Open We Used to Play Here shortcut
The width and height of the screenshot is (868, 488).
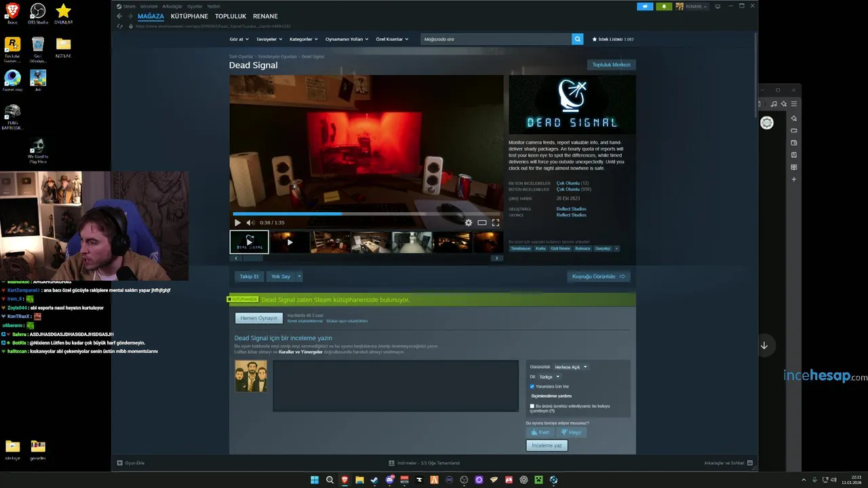[38, 150]
